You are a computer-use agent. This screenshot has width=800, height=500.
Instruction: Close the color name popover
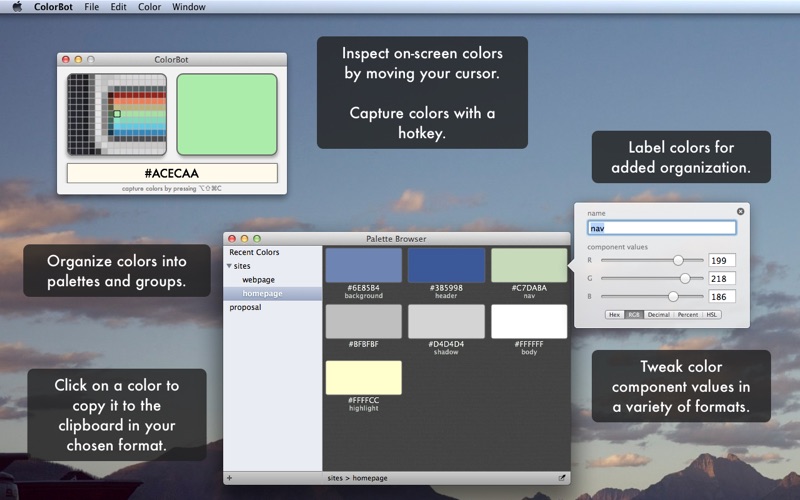[x=740, y=211]
